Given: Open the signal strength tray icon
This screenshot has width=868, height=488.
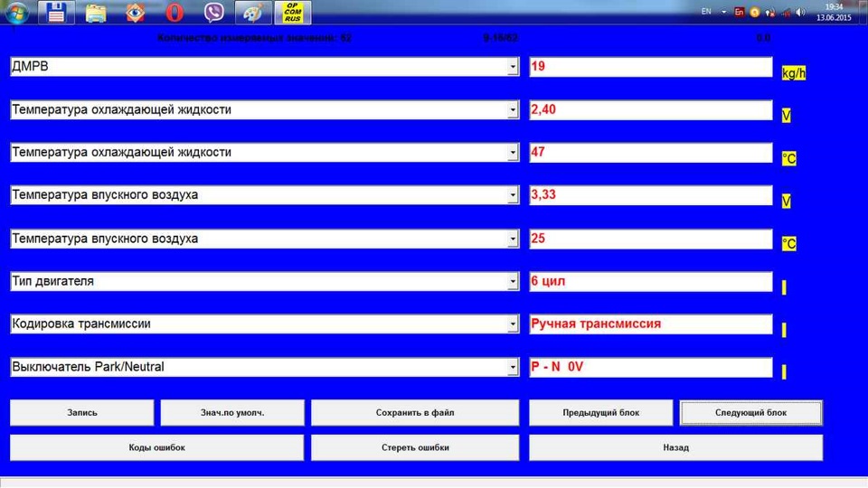Looking at the screenshot, I should click(786, 12).
